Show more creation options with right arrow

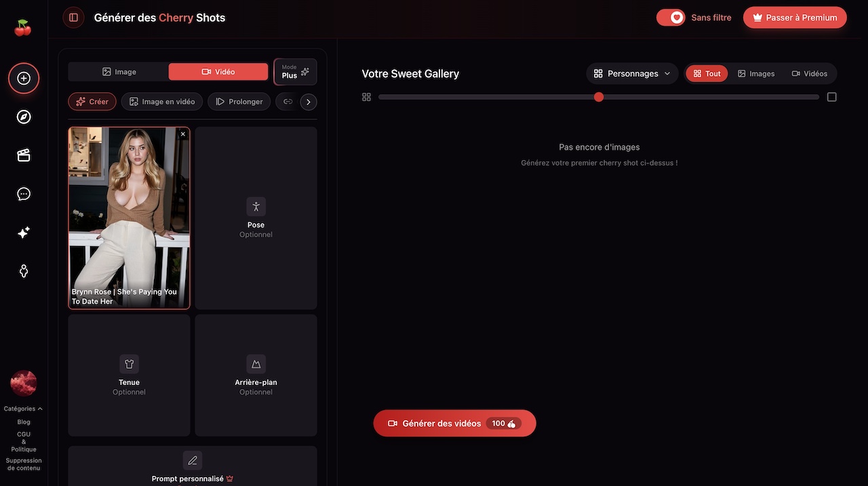click(309, 102)
